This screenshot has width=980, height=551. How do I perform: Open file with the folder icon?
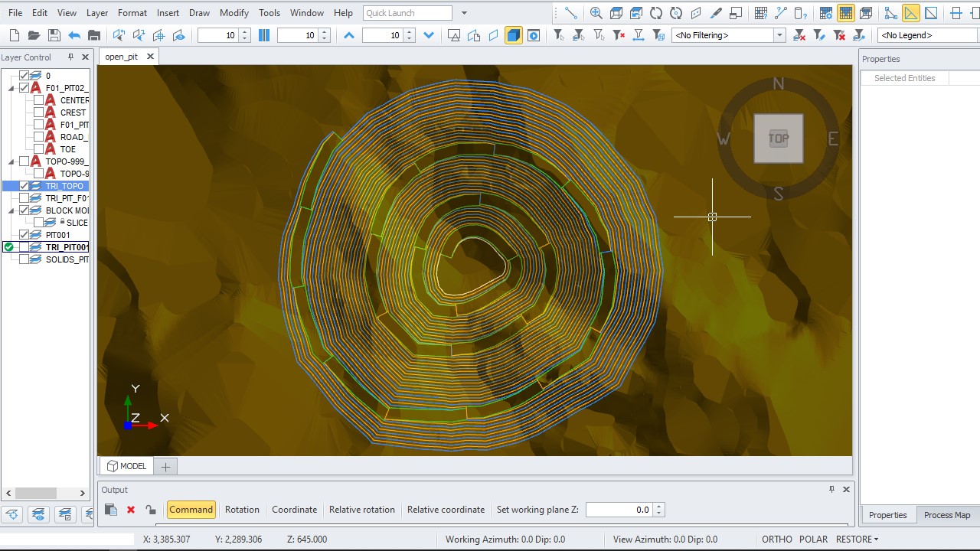click(34, 35)
